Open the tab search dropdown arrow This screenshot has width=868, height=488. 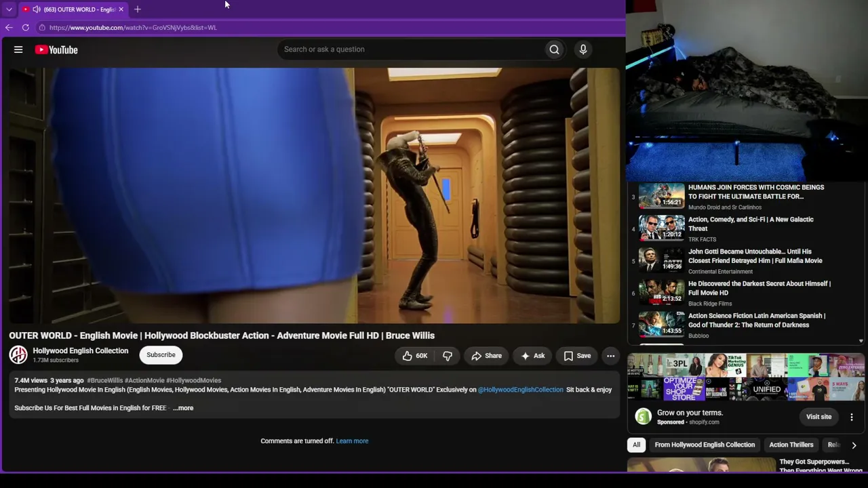point(9,9)
